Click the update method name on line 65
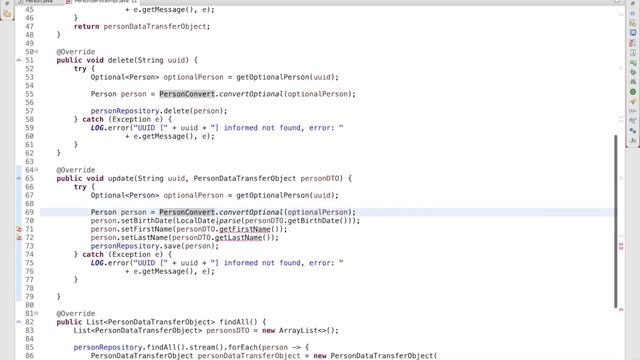The height and width of the screenshot is (360, 640). coord(120,178)
